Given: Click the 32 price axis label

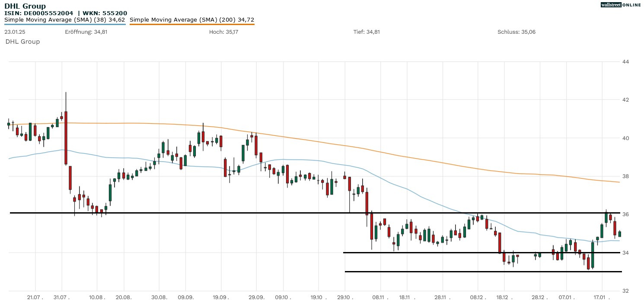Looking at the screenshot, I should (625, 290).
